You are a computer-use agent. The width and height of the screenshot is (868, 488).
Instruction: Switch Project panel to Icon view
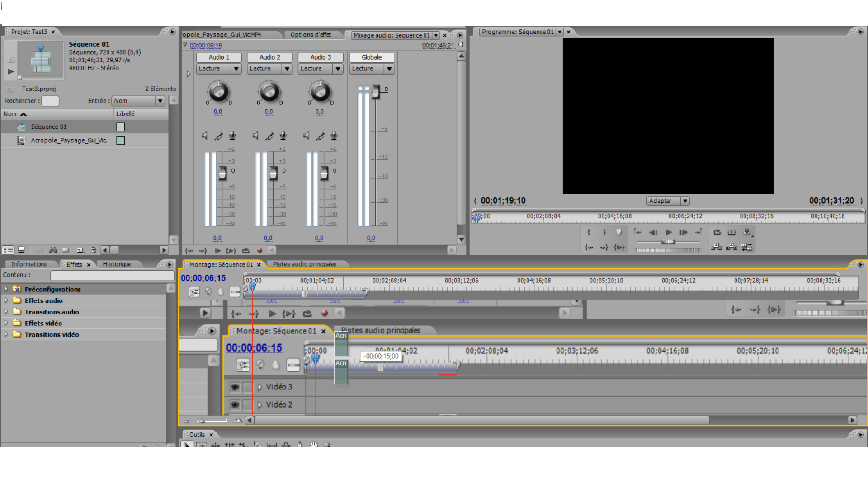(21, 250)
